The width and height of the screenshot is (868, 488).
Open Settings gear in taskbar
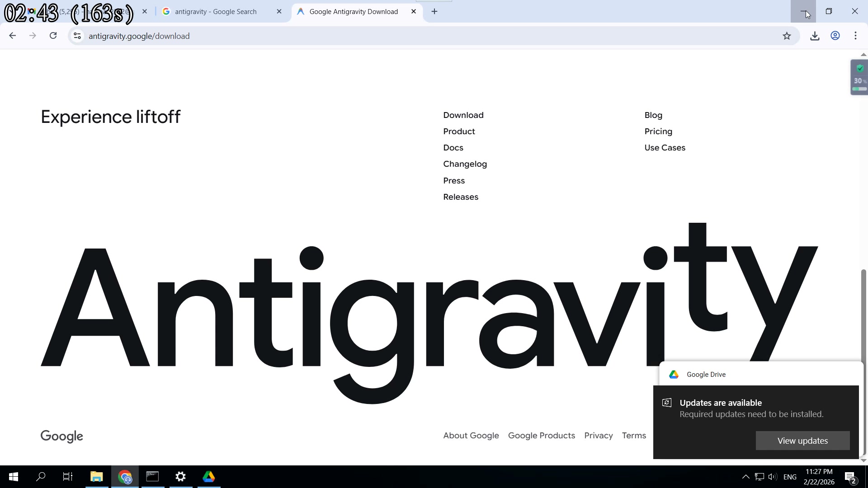[180, 477]
